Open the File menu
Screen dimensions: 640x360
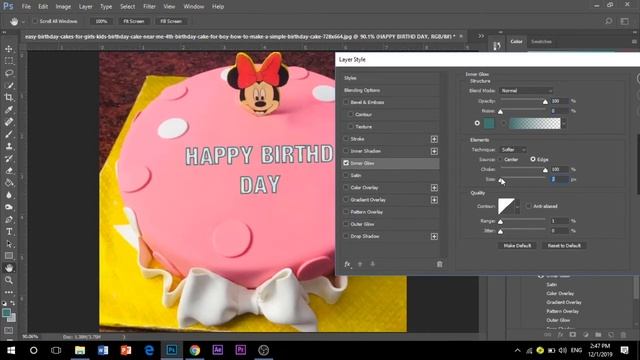(x=26, y=7)
